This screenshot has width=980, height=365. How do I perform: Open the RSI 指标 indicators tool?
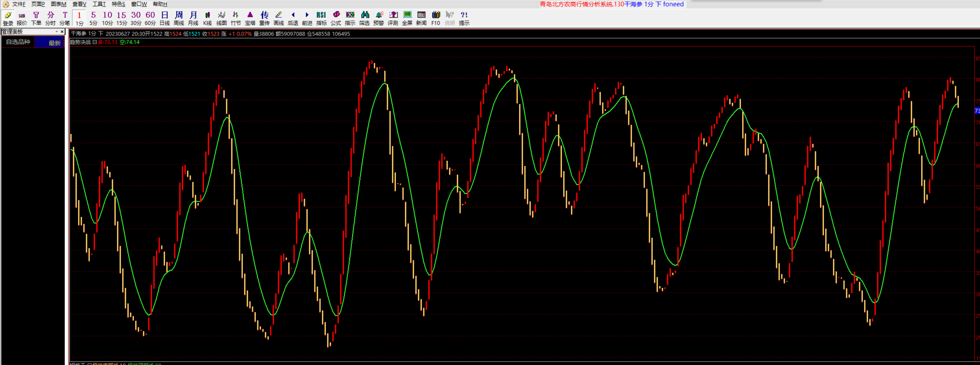click(x=321, y=18)
